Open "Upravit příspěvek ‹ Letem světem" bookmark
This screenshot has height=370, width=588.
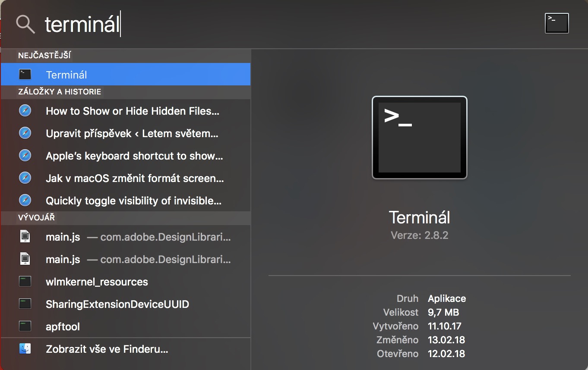[x=132, y=134]
